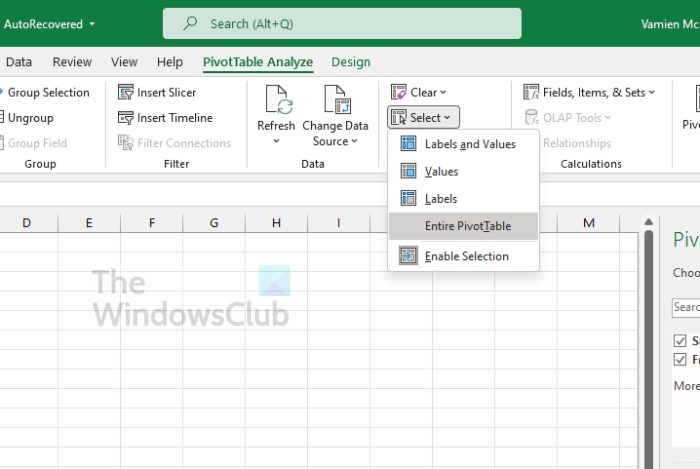Viewport: 700px width, 469px height.
Task: Click the Vamien Mc account name
Action: click(670, 24)
